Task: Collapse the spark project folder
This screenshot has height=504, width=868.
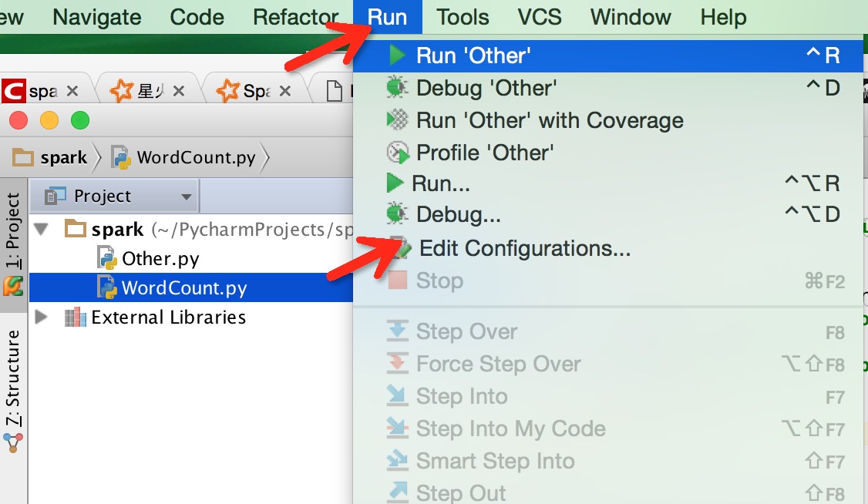Action: tap(42, 229)
